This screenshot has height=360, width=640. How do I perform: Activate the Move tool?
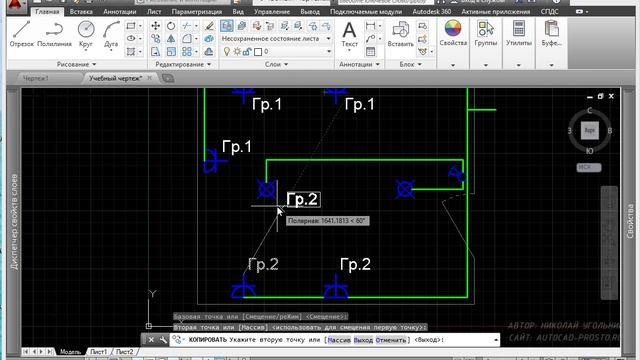tap(156, 26)
